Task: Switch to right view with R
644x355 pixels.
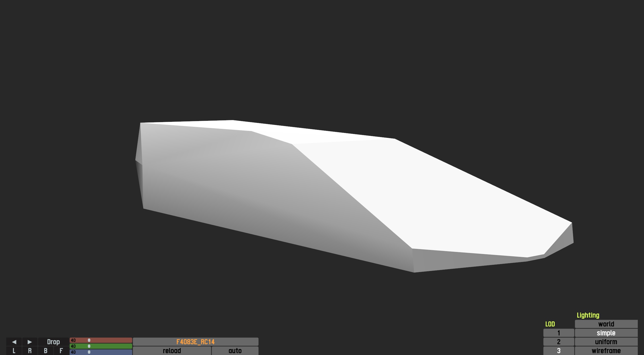Action: pos(30,351)
